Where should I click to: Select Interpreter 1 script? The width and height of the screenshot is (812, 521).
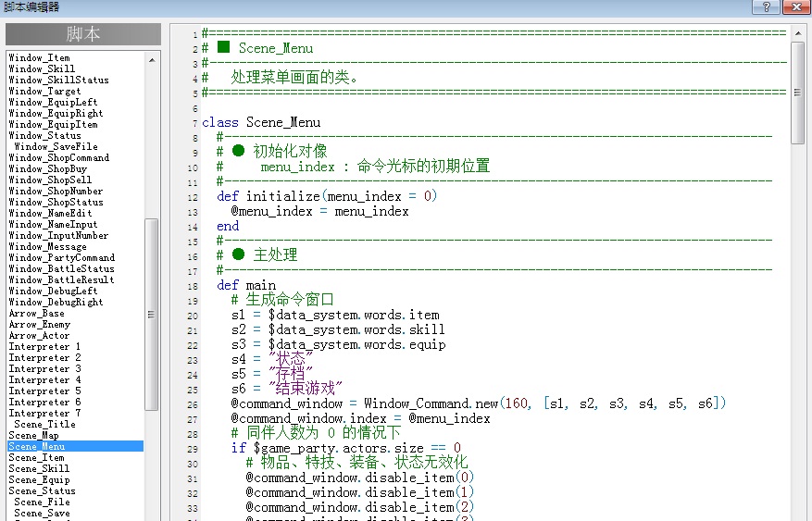coord(44,347)
